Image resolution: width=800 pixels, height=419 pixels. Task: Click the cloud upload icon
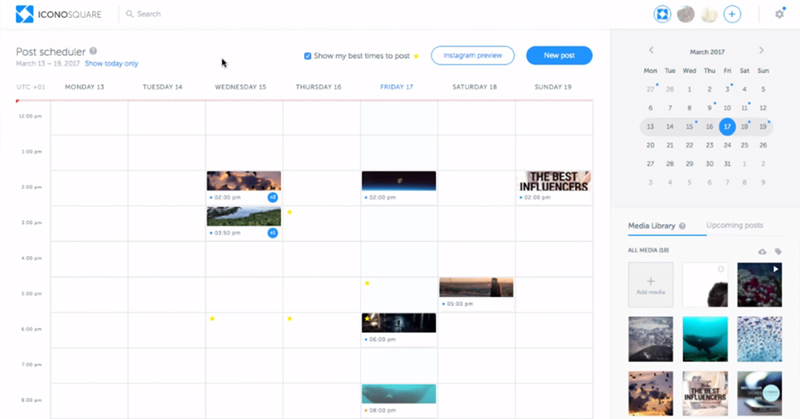tap(762, 252)
